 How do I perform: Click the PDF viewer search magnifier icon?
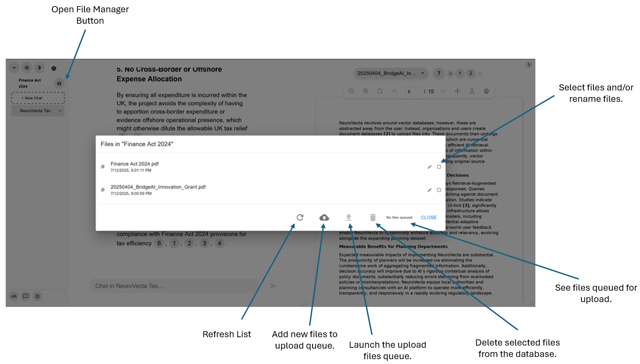[x=380, y=91]
